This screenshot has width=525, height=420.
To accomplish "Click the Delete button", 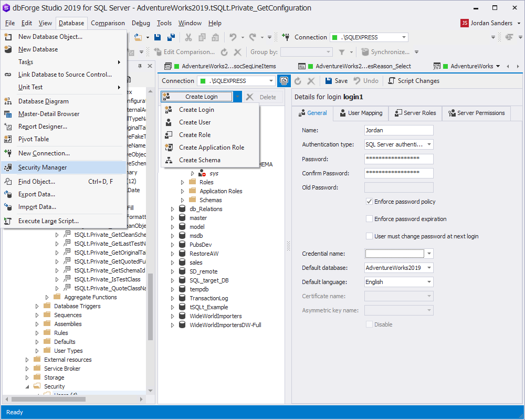I will [x=263, y=97].
